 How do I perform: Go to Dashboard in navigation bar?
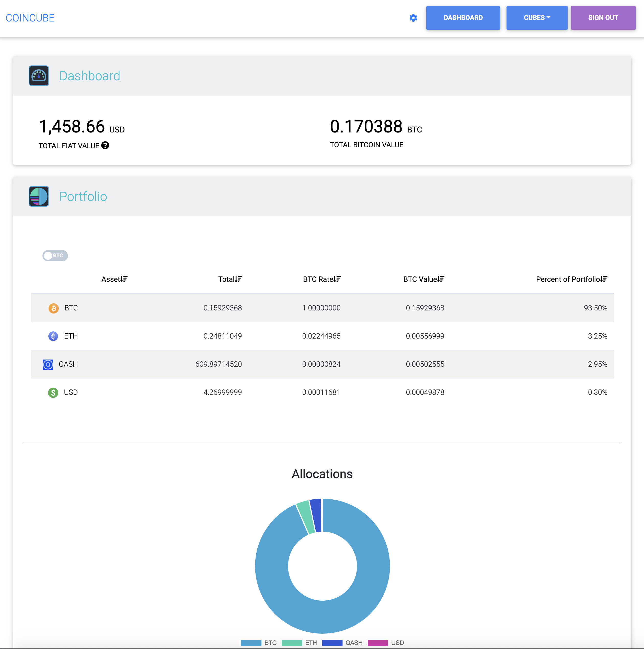click(463, 18)
